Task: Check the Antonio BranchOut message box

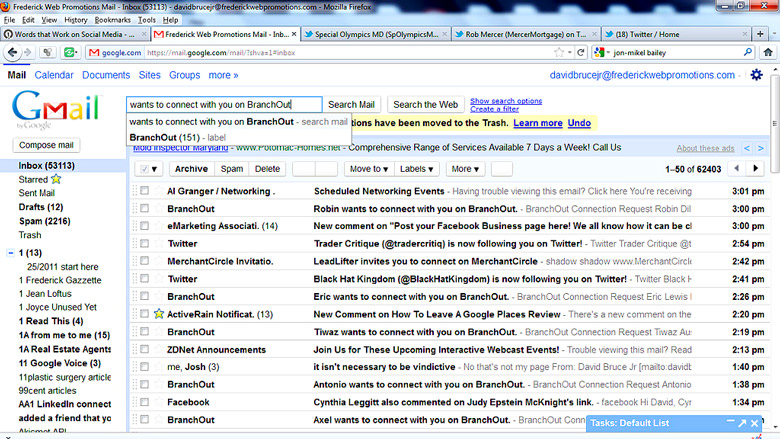Action: coord(144,384)
